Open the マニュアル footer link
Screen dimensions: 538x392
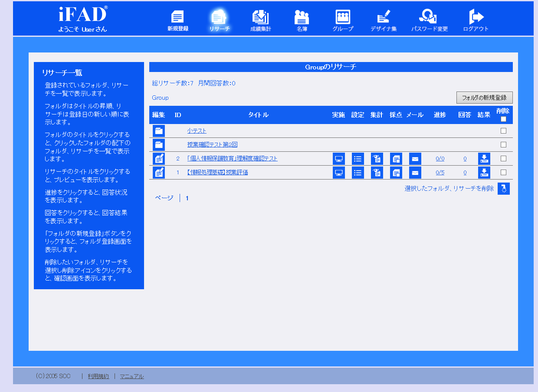point(132,376)
